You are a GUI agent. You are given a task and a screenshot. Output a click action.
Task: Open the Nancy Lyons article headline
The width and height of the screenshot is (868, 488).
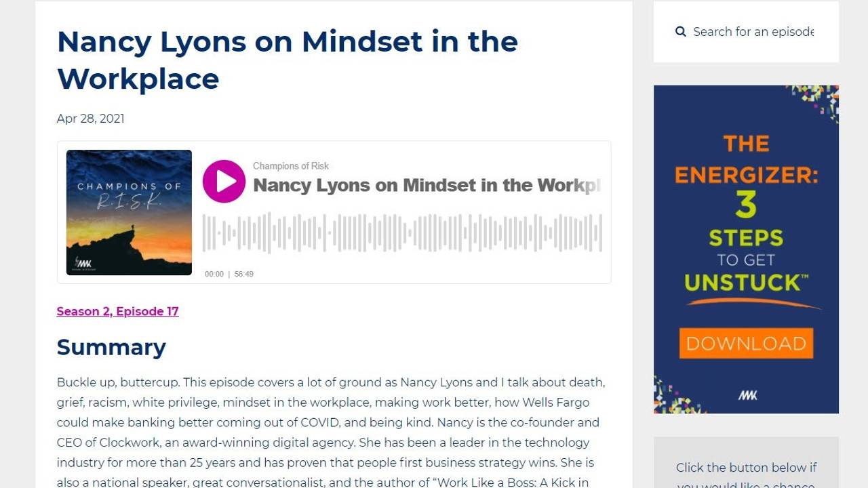287,60
